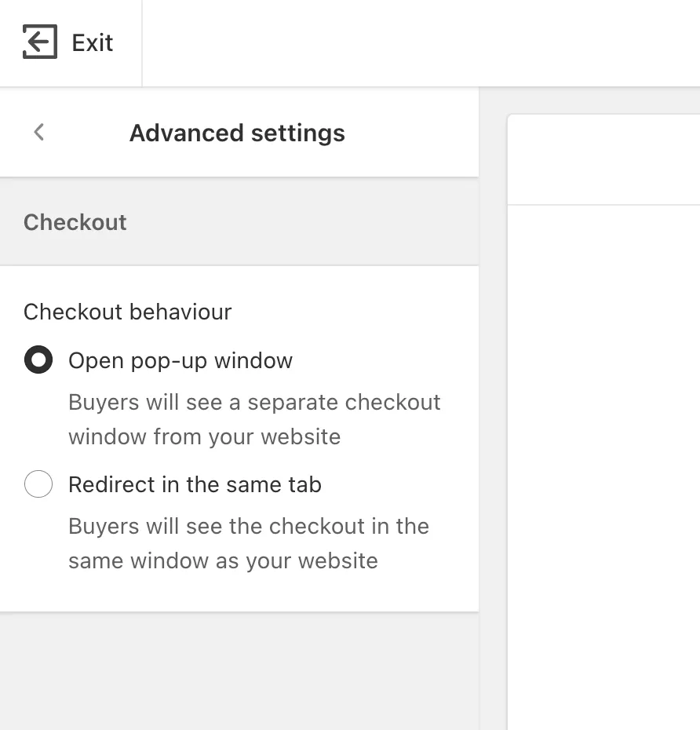700x730 pixels.
Task: Click the white preview pane on the right
Action: click(612, 392)
